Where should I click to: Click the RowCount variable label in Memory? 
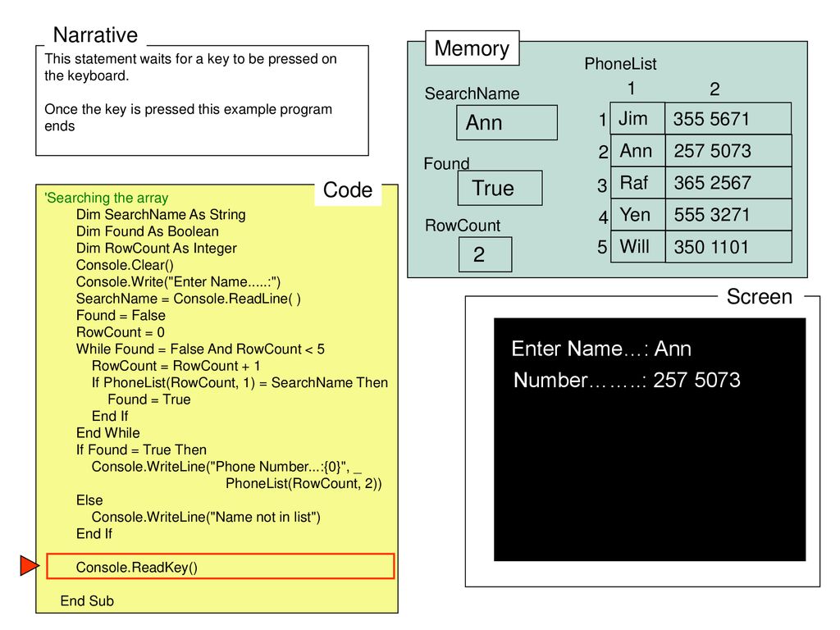click(463, 226)
